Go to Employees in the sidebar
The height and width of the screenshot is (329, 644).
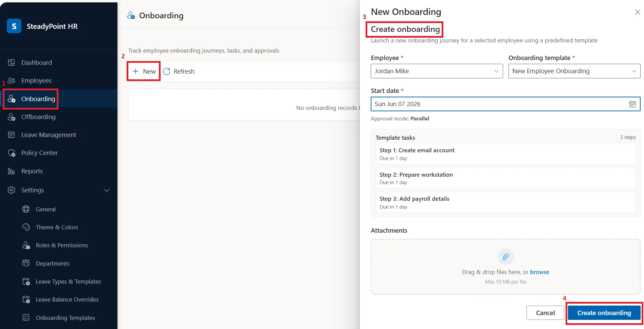(x=59, y=80)
